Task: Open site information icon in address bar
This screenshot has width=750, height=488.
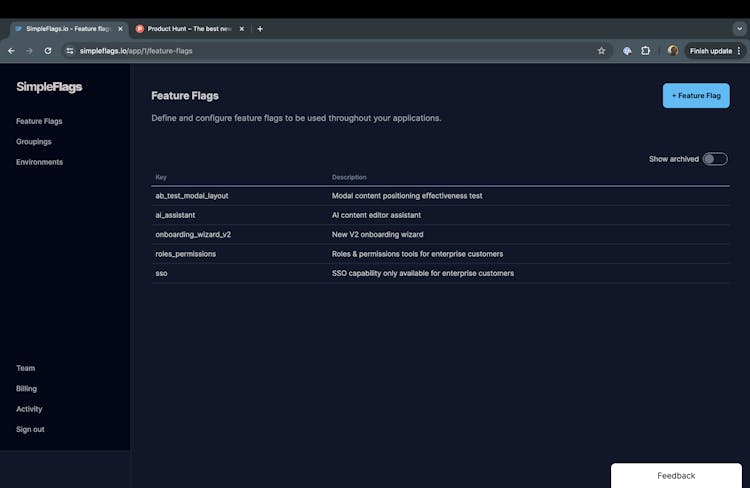Action: point(70,51)
